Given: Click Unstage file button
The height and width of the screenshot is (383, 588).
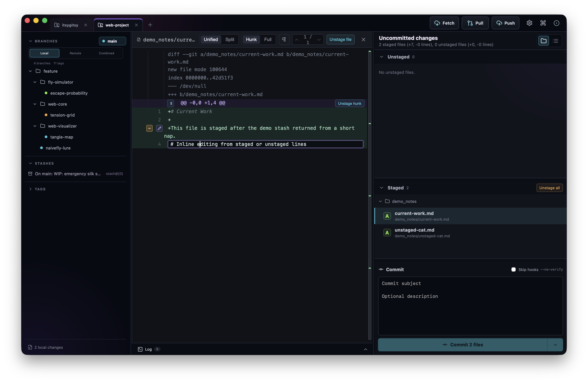Looking at the screenshot, I should [x=340, y=40].
